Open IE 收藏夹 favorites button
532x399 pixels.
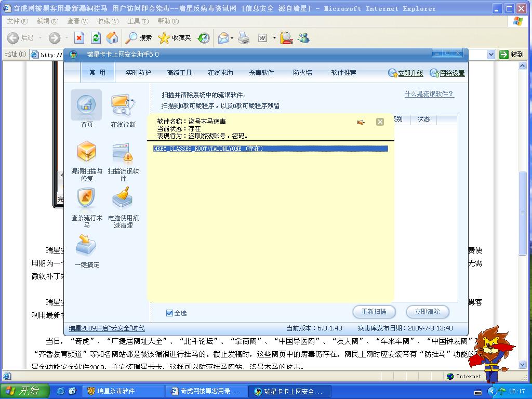pos(175,37)
